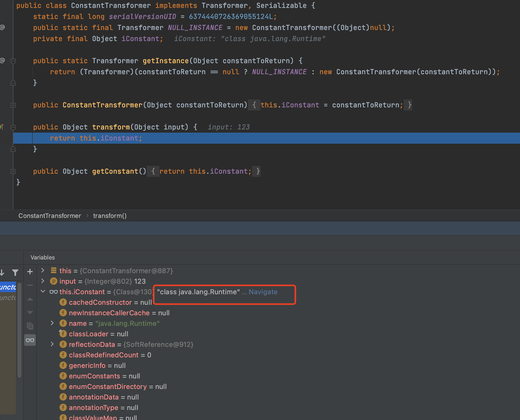The image size is (520, 420).
Task: Click the Duplicate Watch copy icon
Action: click(x=30, y=326)
